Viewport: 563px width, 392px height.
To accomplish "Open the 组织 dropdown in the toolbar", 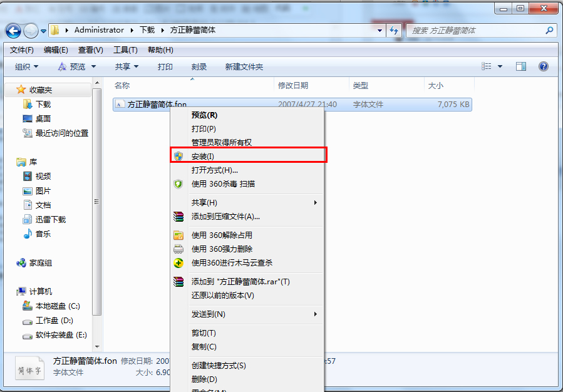I will [x=26, y=67].
